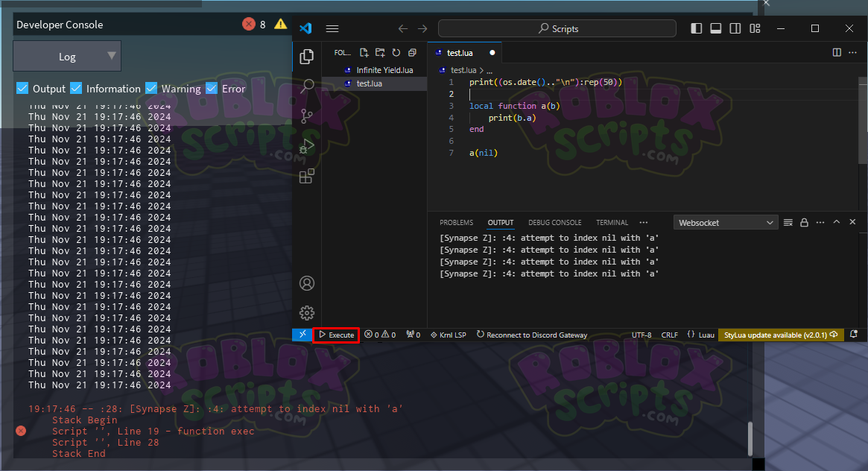
Task: Create a new file in explorer
Action: pos(364,53)
